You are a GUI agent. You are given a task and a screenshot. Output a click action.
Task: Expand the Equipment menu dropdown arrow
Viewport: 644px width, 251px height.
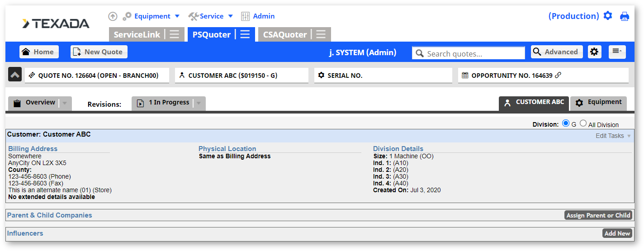pos(177,16)
